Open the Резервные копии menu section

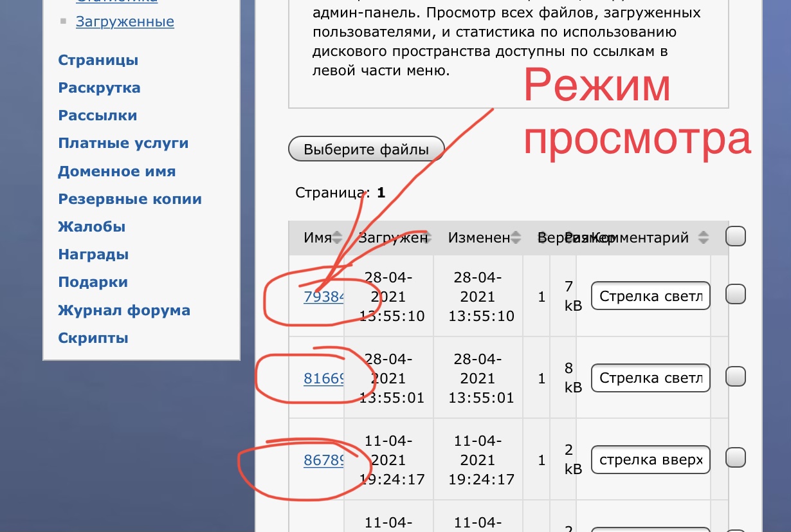point(130,199)
